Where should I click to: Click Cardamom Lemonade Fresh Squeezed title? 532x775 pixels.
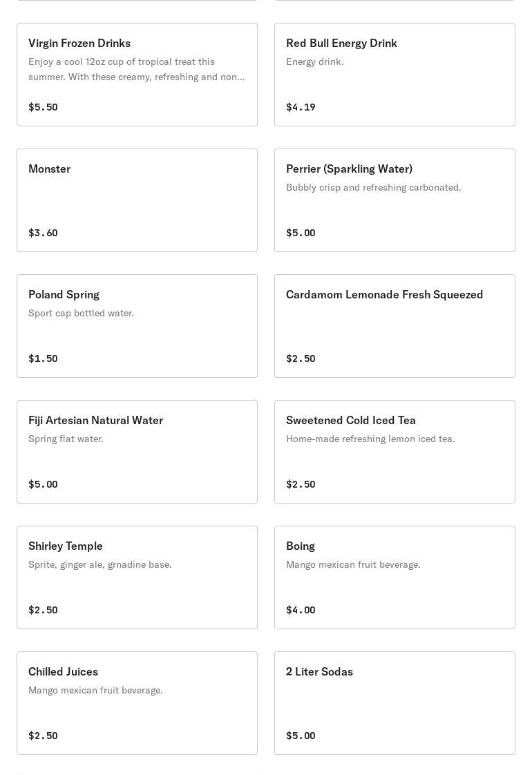coord(384,294)
